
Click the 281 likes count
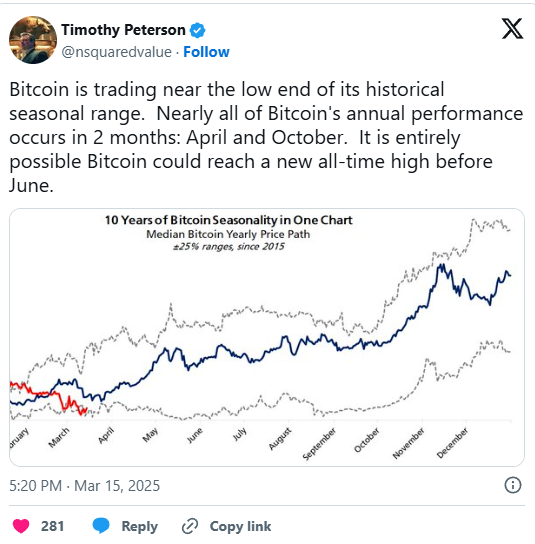coord(52,526)
